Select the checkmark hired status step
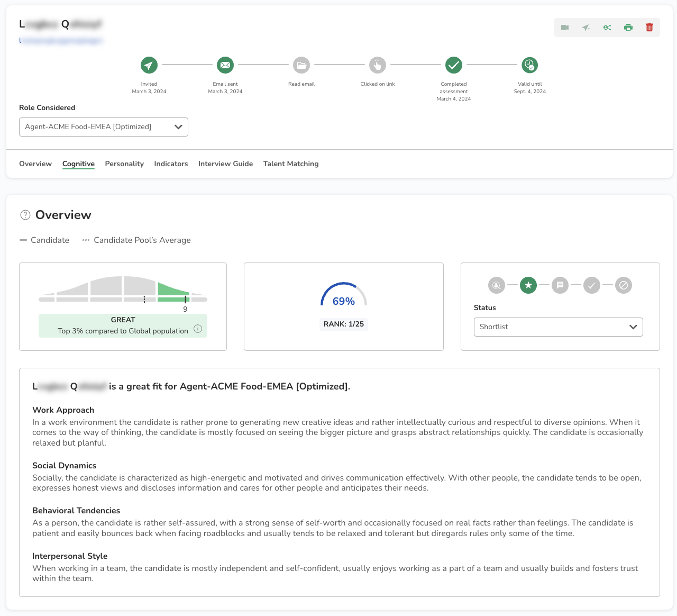677x616 pixels. coord(591,285)
